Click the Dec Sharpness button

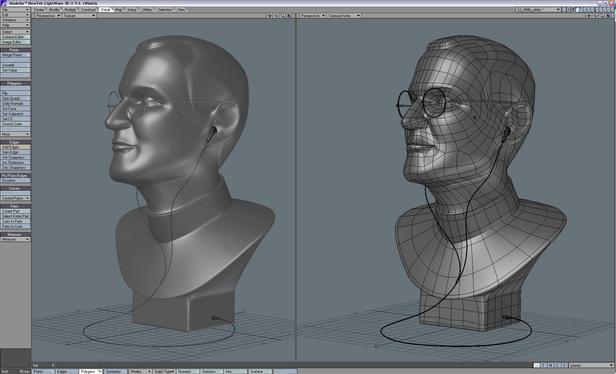[15, 167]
